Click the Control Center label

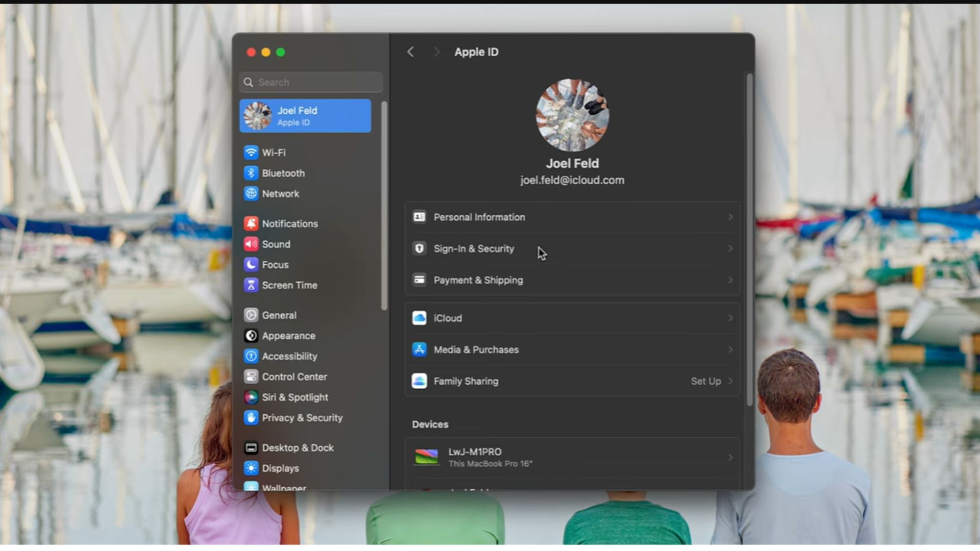(295, 377)
